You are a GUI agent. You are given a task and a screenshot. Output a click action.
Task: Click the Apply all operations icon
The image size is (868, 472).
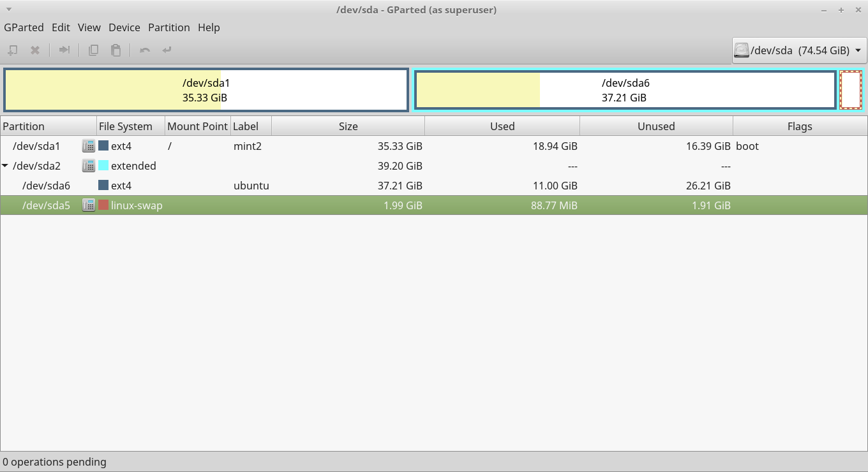click(167, 50)
